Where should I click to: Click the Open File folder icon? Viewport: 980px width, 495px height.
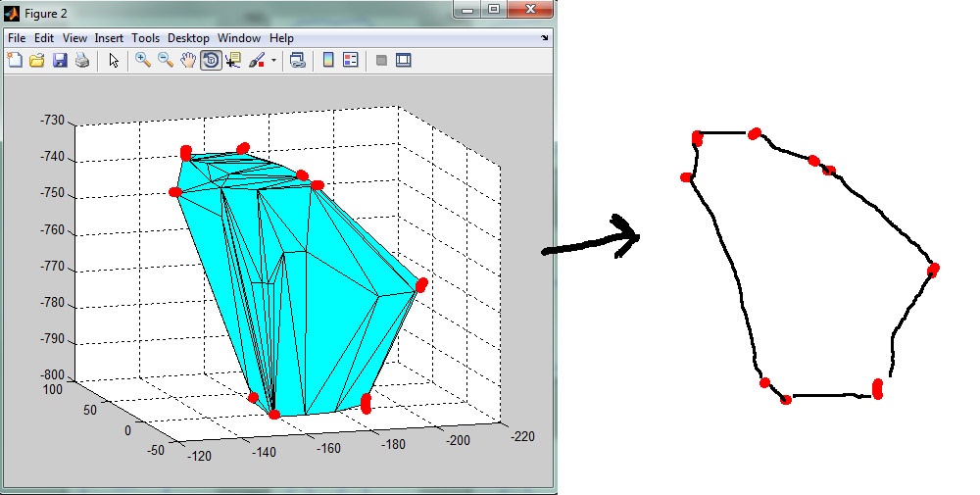pos(37,61)
